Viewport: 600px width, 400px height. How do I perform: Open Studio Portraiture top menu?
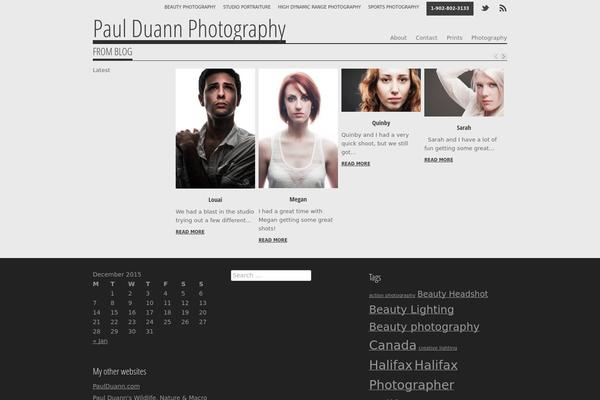click(246, 7)
